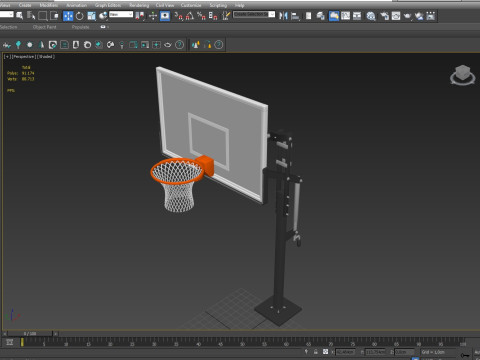This screenshot has width=480, height=360.
Task: Toggle the Keyboard Shortcut Override button
Action: 165,16
